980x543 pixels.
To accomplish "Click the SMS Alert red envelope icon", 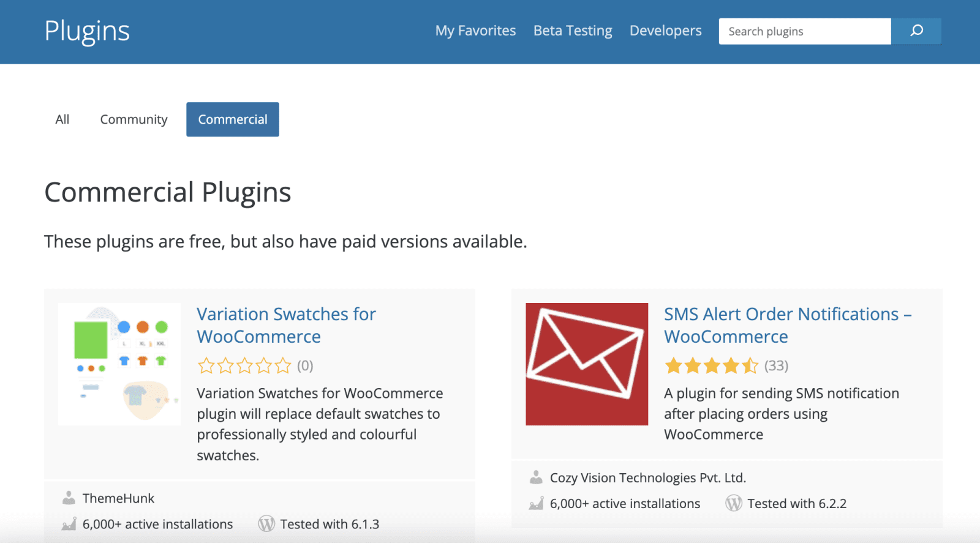I will pos(586,364).
